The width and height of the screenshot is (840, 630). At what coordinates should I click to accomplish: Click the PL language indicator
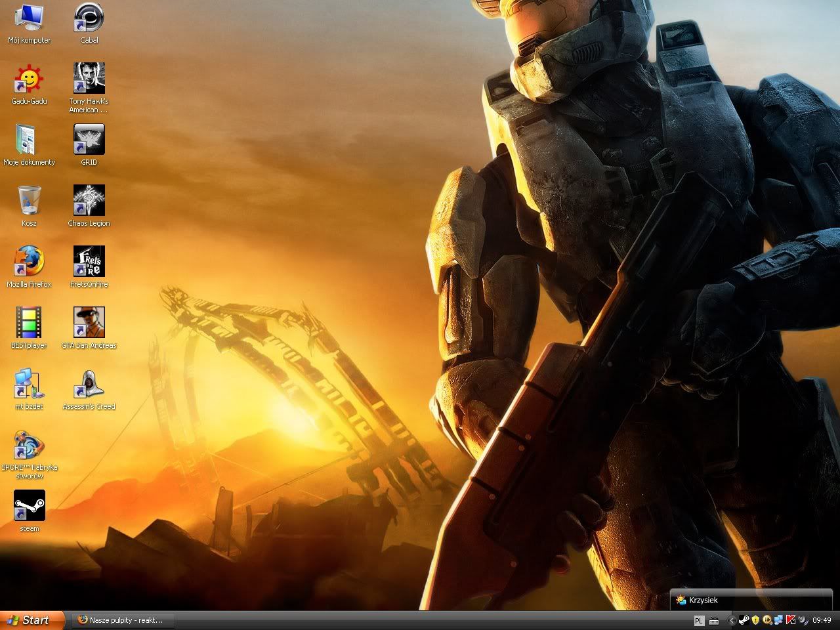coord(700,620)
